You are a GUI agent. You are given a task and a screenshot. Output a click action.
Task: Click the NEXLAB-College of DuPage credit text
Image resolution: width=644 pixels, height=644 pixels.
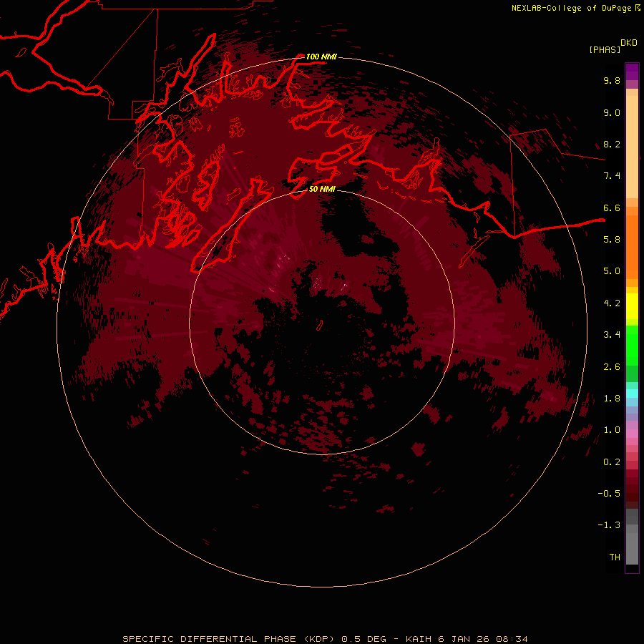[572, 8]
